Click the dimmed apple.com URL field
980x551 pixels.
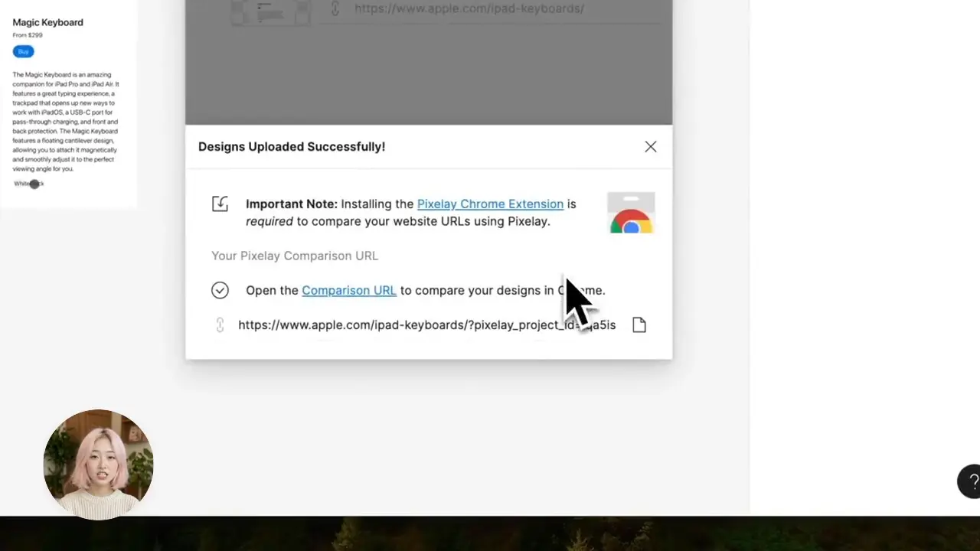pos(469,9)
